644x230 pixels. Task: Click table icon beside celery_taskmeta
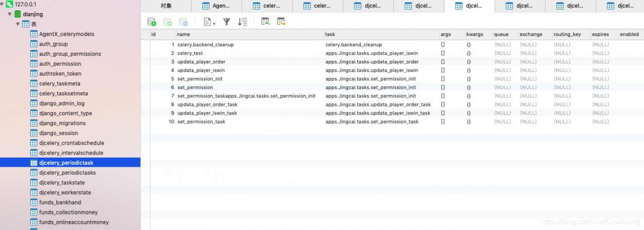pos(34,83)
